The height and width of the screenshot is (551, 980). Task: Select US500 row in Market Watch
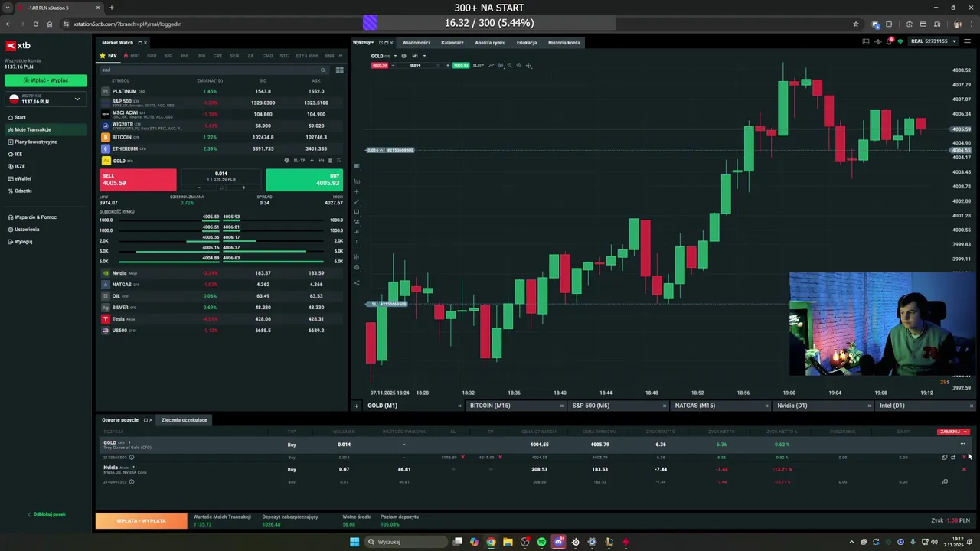tap(222, 331)
